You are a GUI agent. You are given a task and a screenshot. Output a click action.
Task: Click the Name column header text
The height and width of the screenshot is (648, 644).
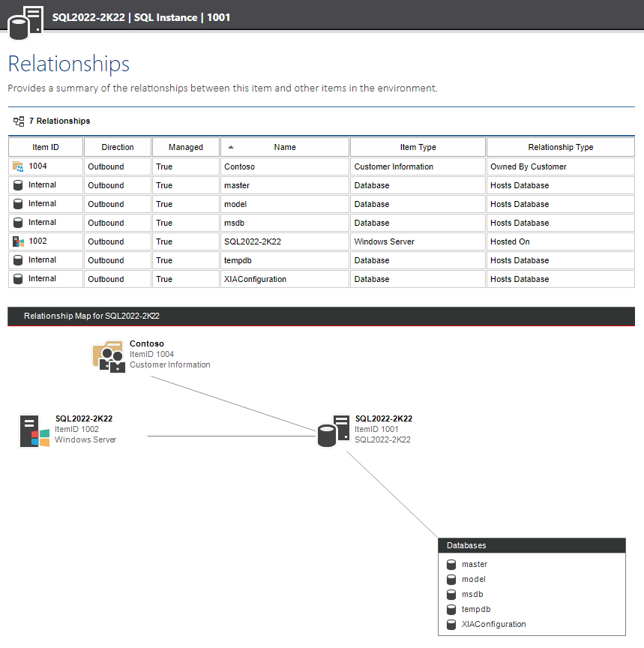click(285, 147)
